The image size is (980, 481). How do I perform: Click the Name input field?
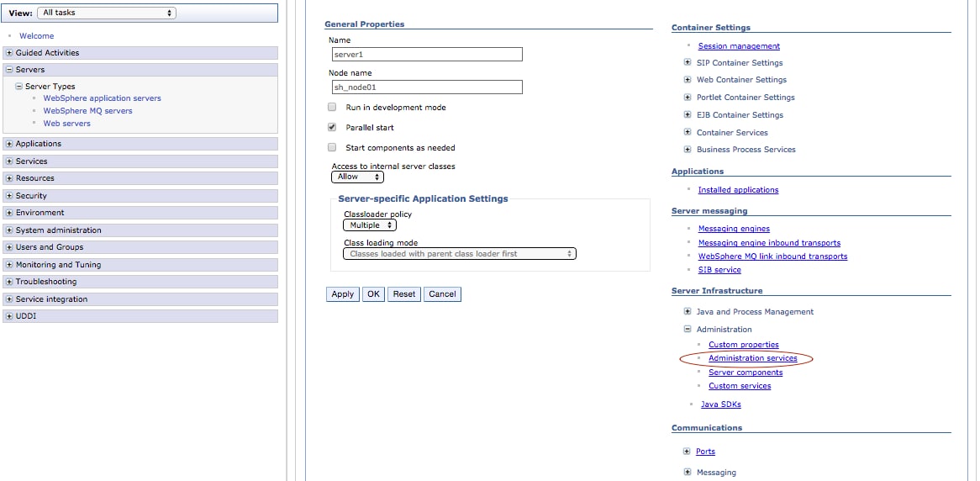426,55
